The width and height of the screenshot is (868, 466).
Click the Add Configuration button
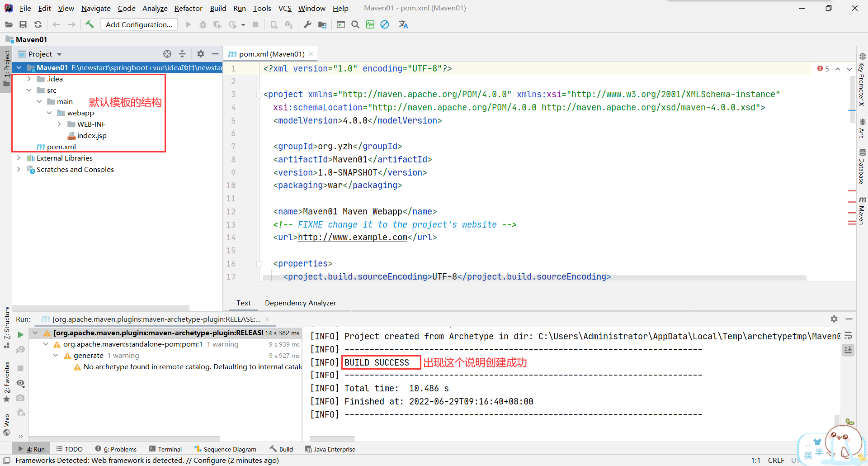point(139,24)
